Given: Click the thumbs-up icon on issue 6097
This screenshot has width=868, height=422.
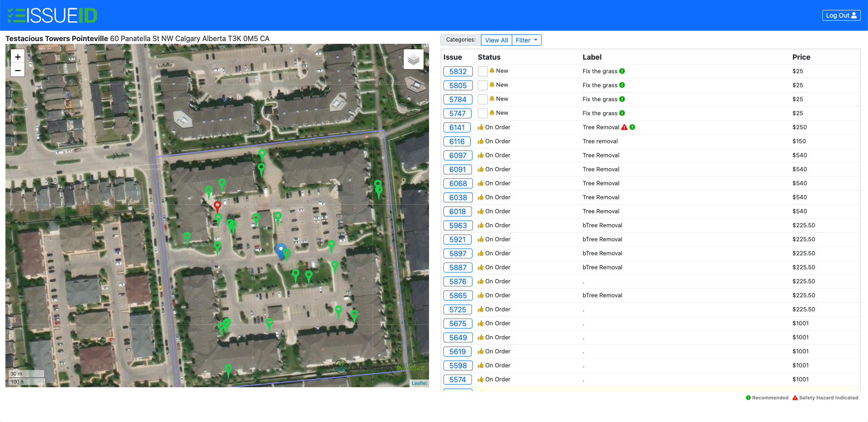Looking at the screenshot, I should (481, 155).
